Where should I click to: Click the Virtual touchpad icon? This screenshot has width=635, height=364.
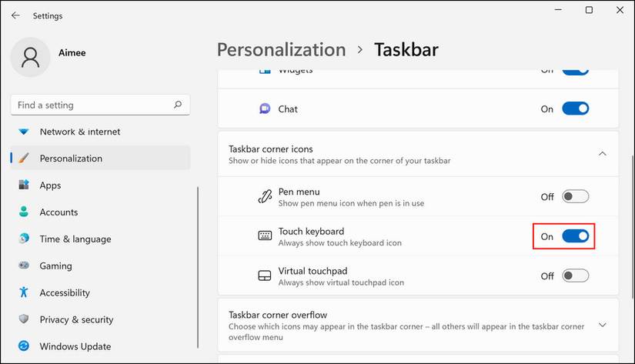[x=265, y=276]
